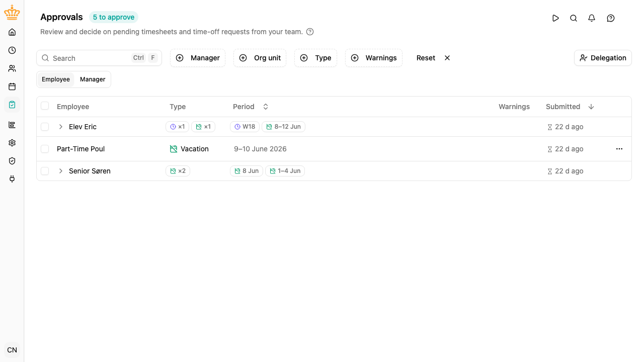This screenshot has width=644, height=362.
Task: Toggle the select-all checkbox in header
Action: pyautogui.click(x=45, y=106)
